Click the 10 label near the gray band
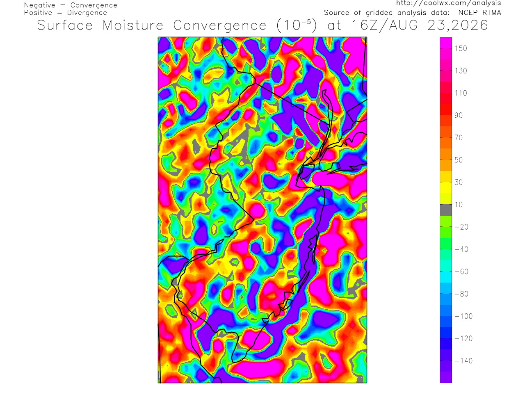The width and height of the screenshot is (525, 420). tap(459, 205)
